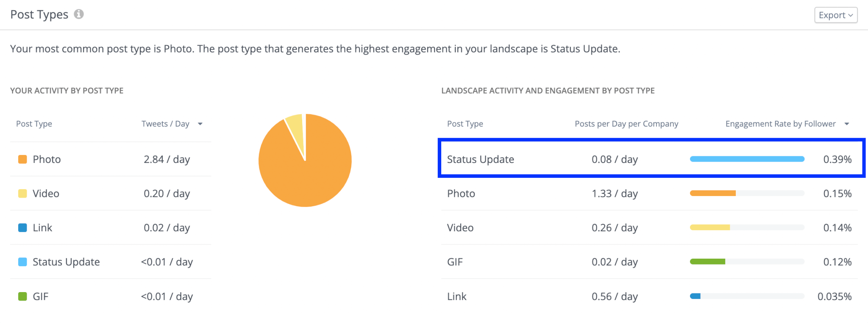This screenshot has height=323, width=868.
Task: Click the Posts per Day per Company header
Action: [626, 124]
